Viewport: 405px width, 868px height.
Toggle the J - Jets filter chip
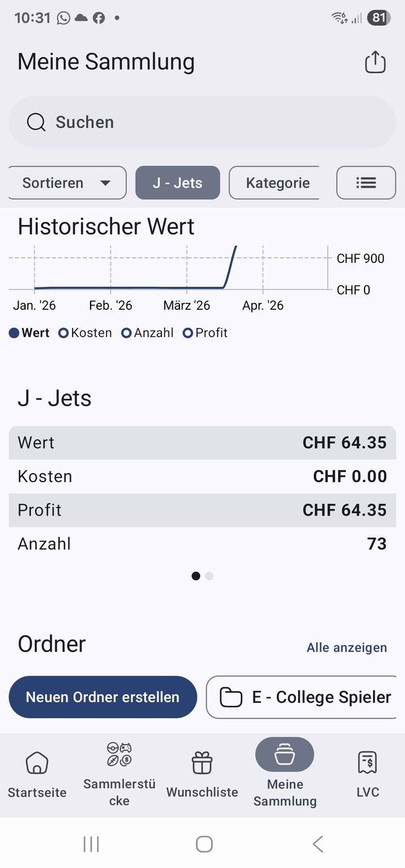177,183
